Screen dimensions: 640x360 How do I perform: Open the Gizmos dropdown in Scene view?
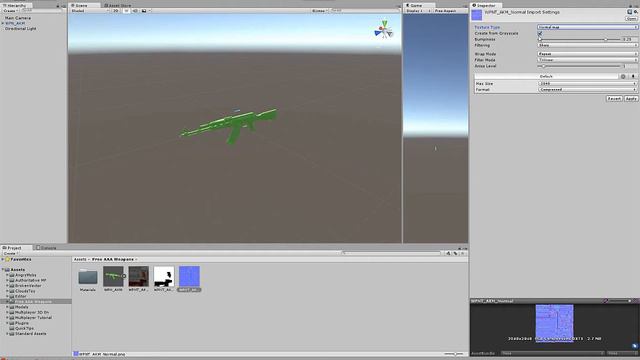click(x=320, y=11)
